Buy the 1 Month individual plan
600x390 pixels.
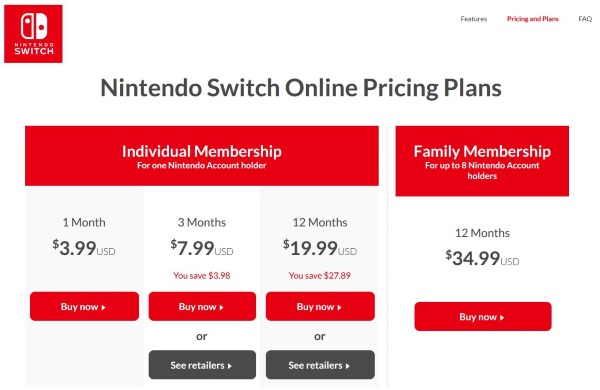[84, 306]
